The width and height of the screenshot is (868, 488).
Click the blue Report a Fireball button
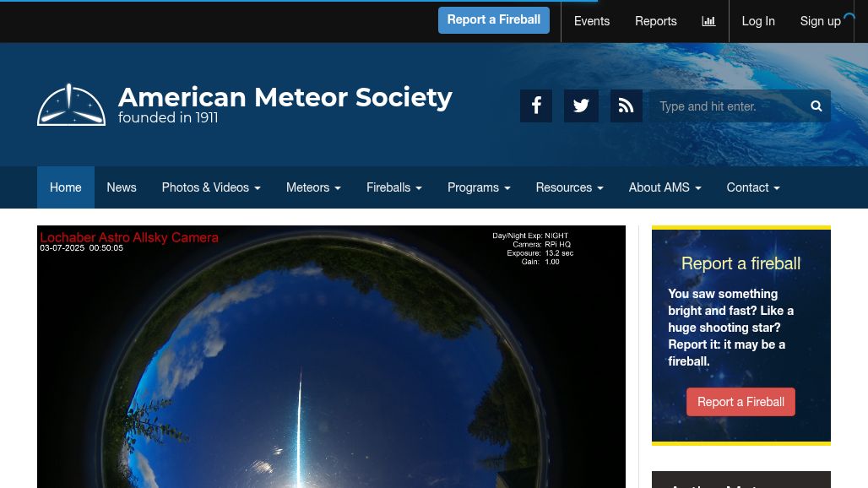pos(494,20)
